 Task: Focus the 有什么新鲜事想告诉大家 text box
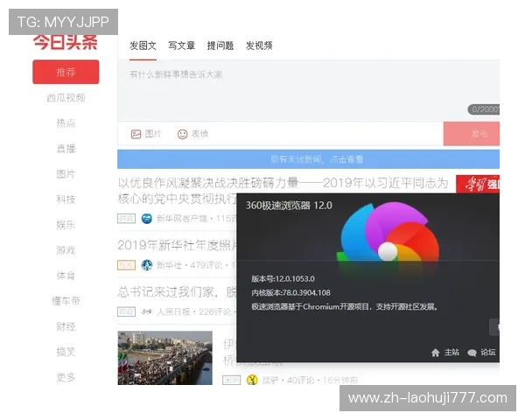pos(308,90)
